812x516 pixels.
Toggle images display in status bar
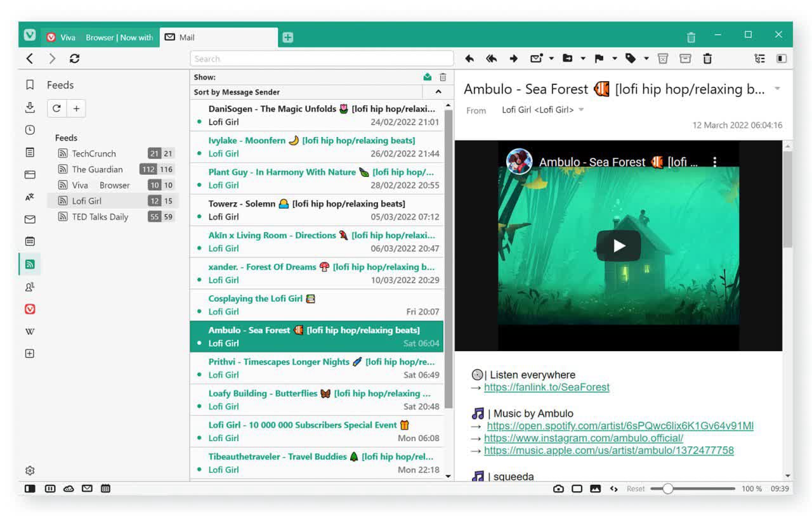click(x=595, y=489)
